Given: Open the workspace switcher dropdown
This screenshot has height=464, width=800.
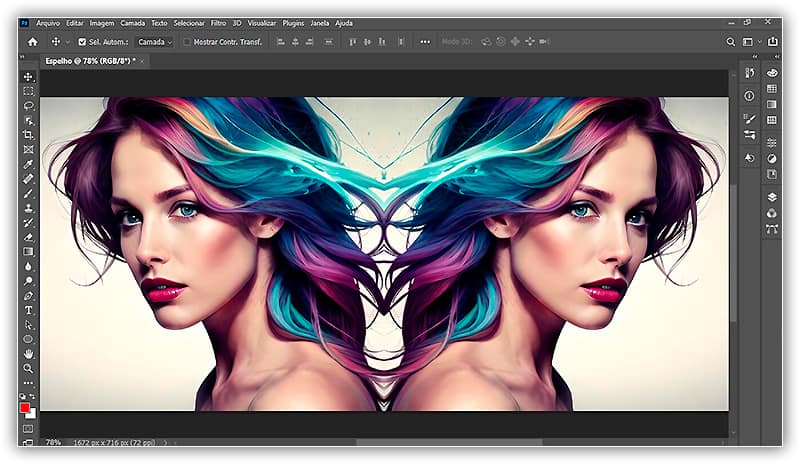Looking at the screenshot, I should [x=751, y=42].
